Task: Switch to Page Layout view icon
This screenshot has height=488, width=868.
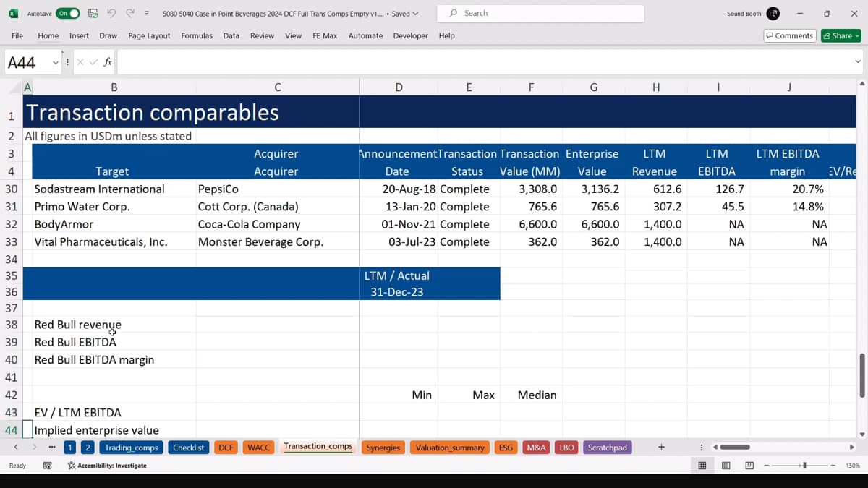Action: click(x=726, y=466)
